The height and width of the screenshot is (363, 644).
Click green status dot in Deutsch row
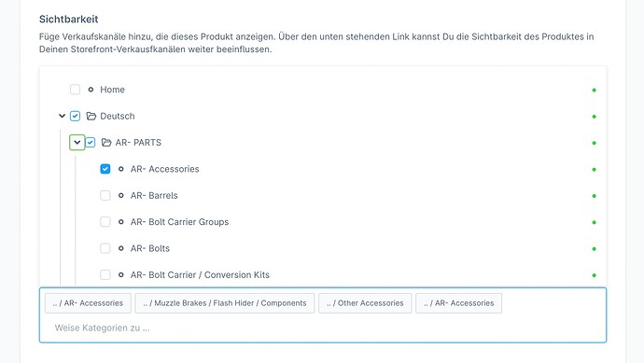coord(594,117)
